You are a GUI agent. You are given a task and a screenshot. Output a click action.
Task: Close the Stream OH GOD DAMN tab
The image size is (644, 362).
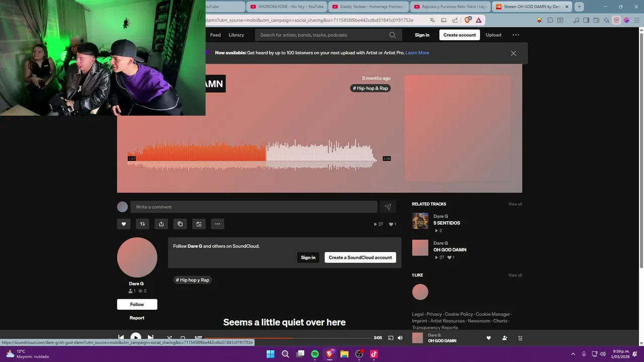(x=567, y=7)
